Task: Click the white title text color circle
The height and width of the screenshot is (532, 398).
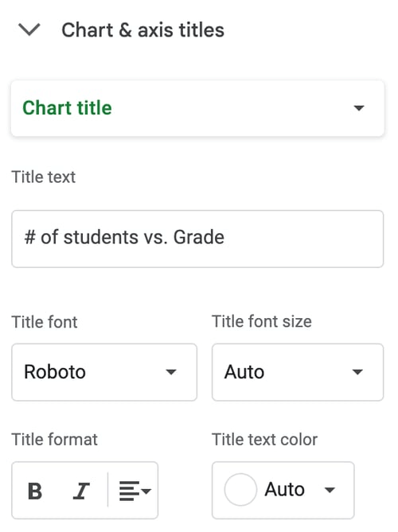Action: tap(240, 490)
